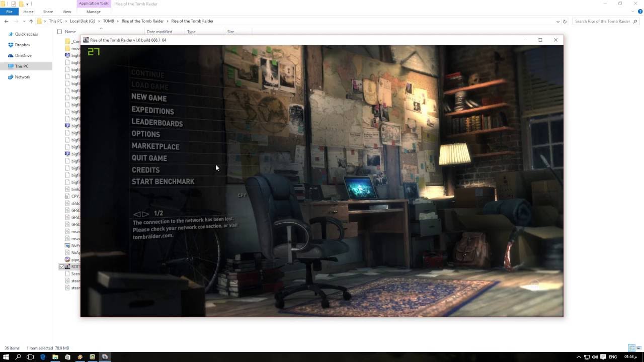The height and width of the screenshot is (362, 644).
Task: Open Quick access in navigation pane
Action: click(26, 34)
